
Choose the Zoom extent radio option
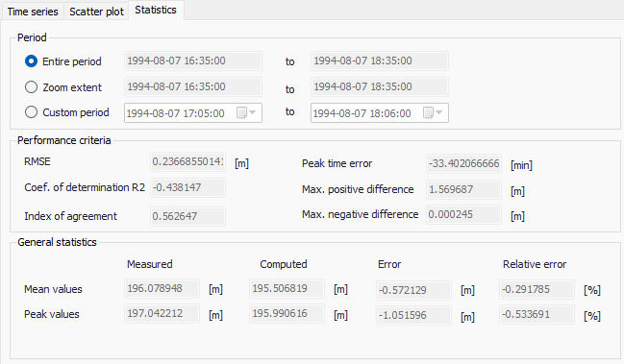point(31,87)
